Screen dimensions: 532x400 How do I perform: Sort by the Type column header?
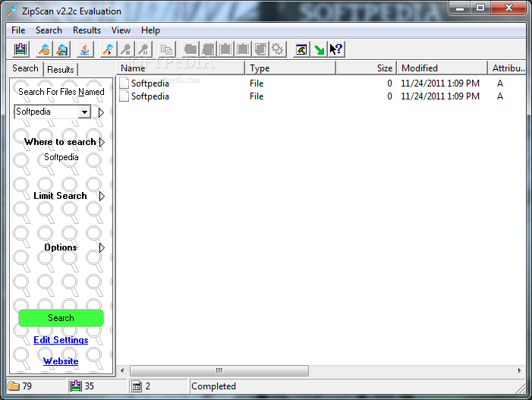(x=291, y=68)
